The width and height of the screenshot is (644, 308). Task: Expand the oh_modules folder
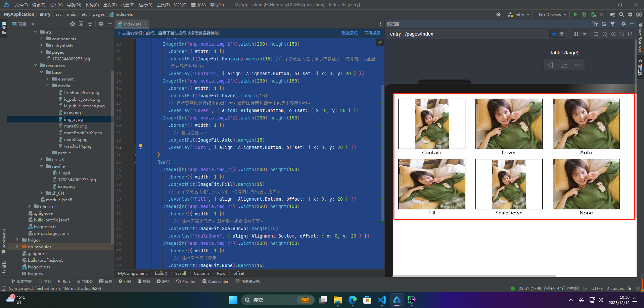pos(17,247)
